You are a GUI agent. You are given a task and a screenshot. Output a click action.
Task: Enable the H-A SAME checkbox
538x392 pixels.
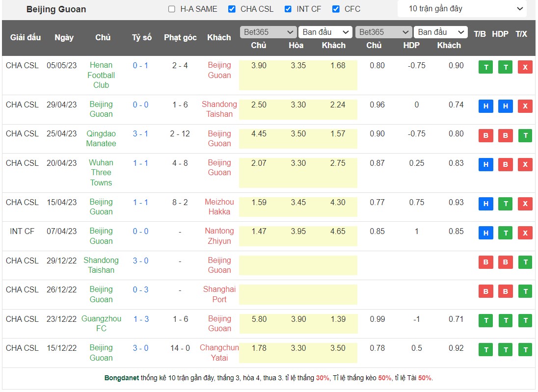tap(171, 9)
